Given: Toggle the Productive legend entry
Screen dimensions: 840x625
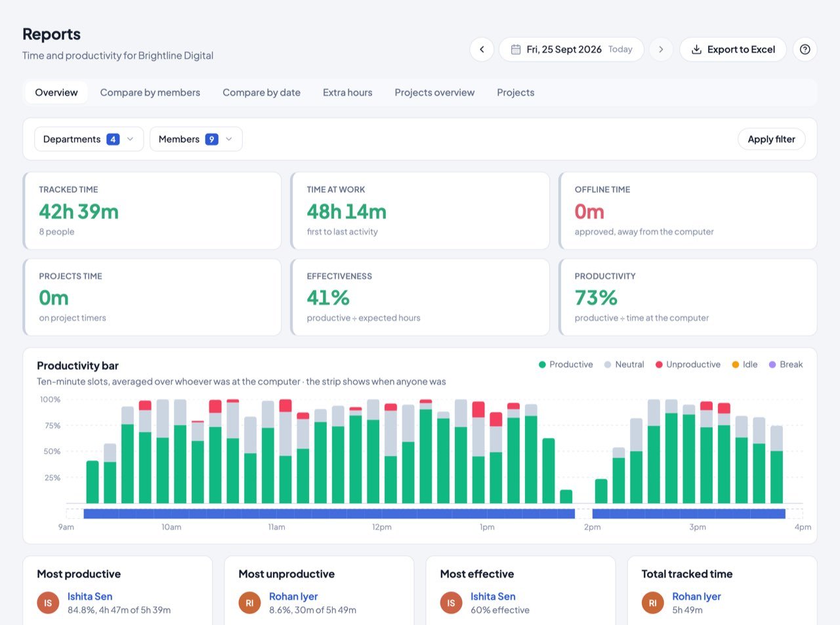Looking at the screenshot, I should (x=566, y=365).
